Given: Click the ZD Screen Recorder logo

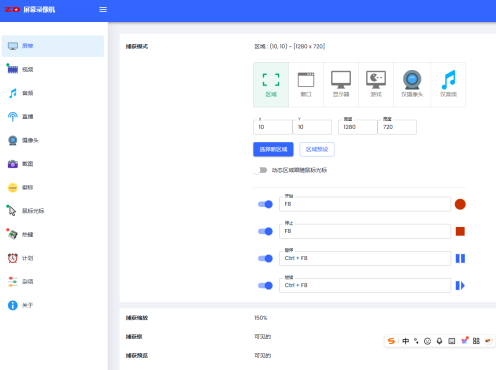Looking at the screenshot, I should (30, 10).
